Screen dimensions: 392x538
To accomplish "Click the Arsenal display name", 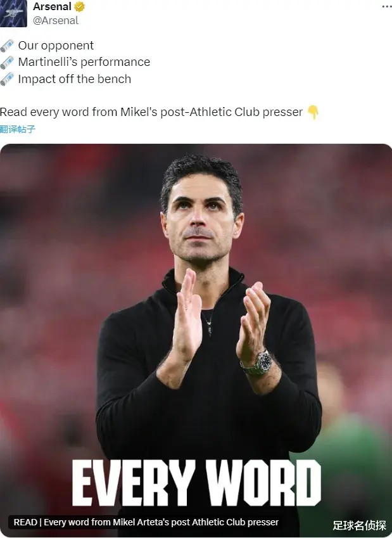I will (52, 6).
